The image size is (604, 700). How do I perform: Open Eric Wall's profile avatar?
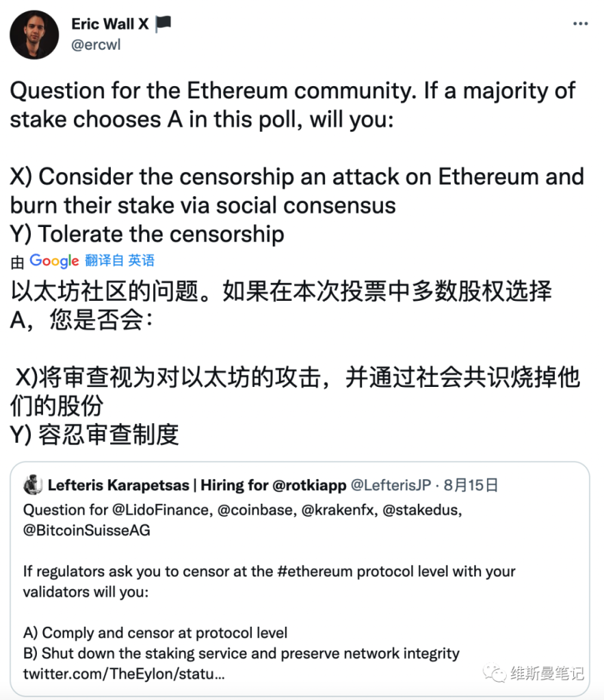pos(34,34)
